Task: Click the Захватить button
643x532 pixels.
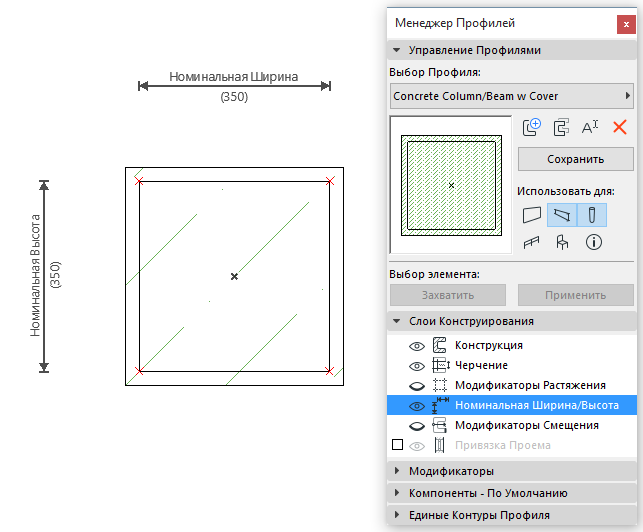Action: [448, 295]
